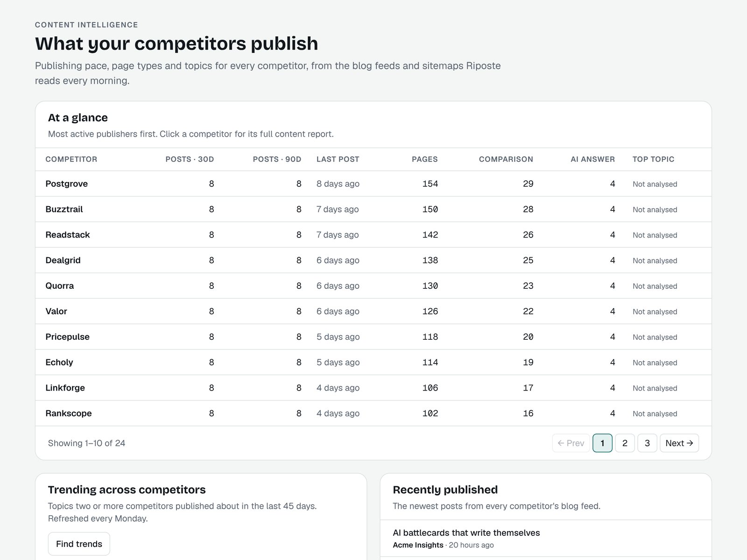Viewport: 747px width, 560px height.
Task: Open the Postgrove content report
Action: pyautogui.click(x=67, y=184)
